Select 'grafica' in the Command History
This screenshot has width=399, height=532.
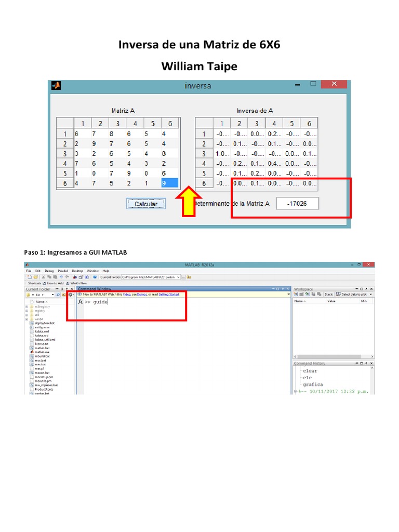[x=312, y=384]
